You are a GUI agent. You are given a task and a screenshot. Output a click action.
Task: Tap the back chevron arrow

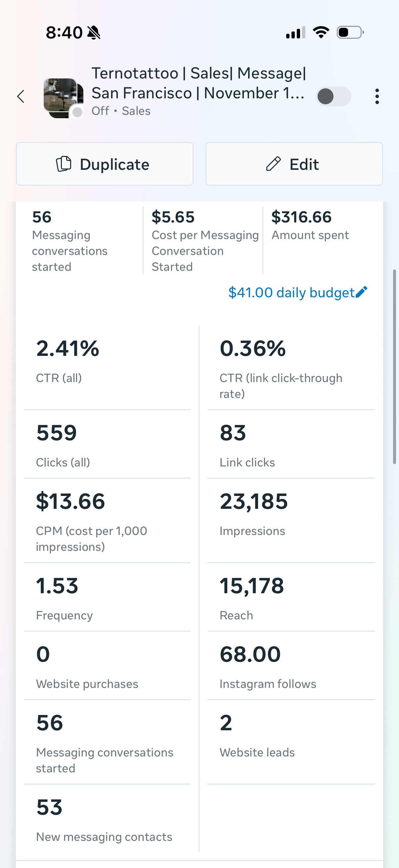(x=21, y=96)
